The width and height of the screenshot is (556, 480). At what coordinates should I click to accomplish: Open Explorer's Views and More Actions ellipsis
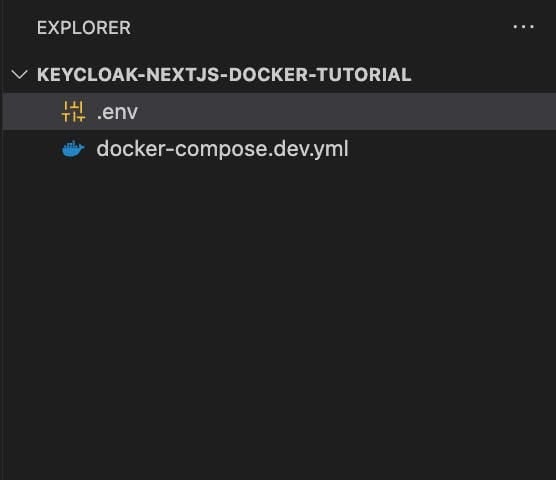click(523, 27)
